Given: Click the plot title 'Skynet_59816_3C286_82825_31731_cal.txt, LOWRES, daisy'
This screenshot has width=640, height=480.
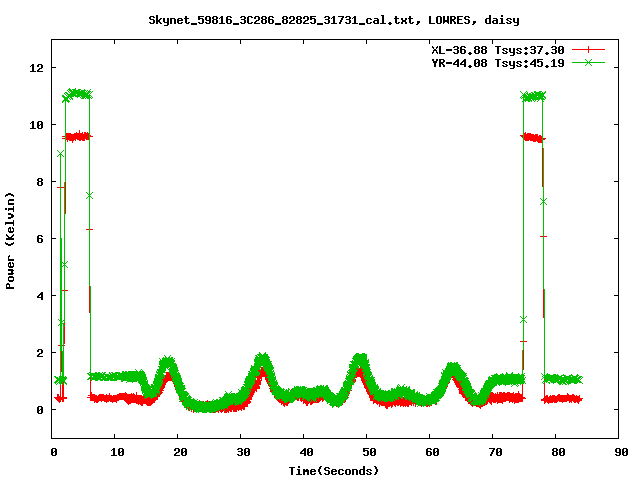Looking at the screenshot, I should (334, 20).
